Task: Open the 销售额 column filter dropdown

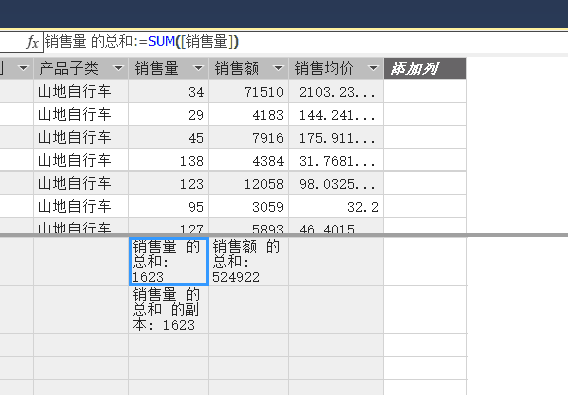Action: tap(278, 68)
